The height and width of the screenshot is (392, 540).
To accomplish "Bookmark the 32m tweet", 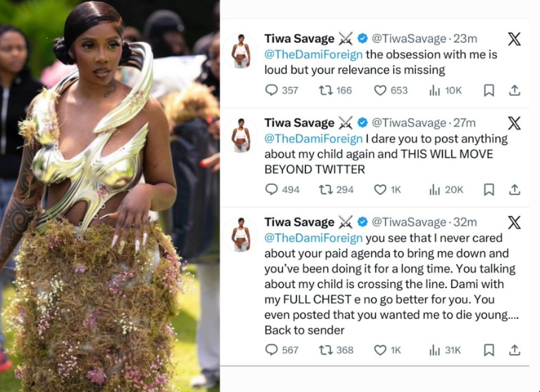I will tap(489, 350).
